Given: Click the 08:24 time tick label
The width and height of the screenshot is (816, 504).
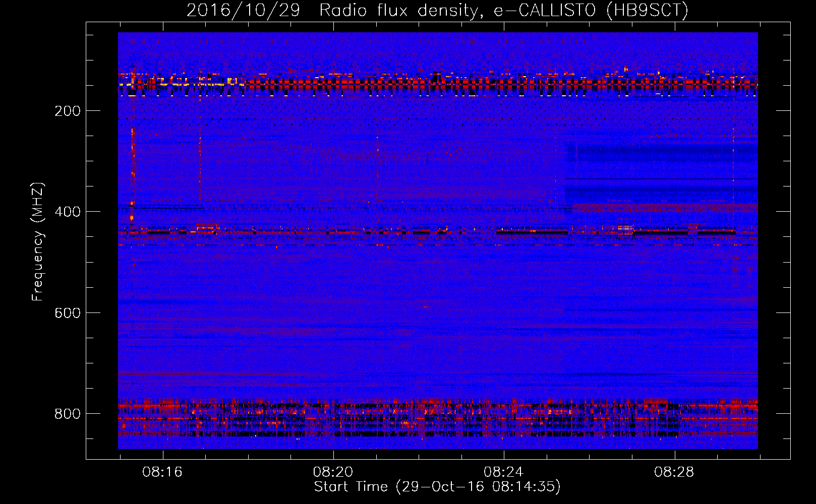Looking at the screenshot, I should click(x=503, y=472).
